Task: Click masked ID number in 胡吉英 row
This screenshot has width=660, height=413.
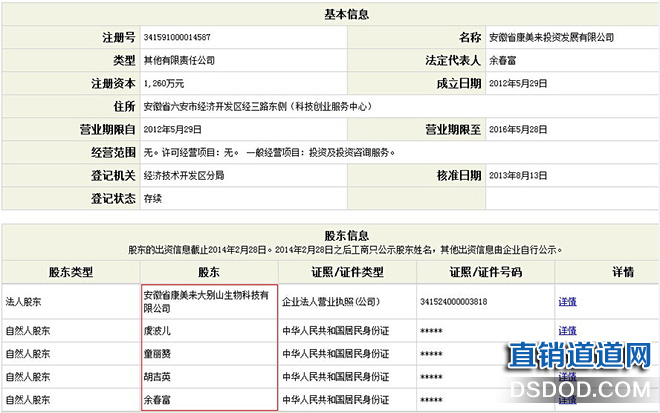Action: tap(431, 377)
